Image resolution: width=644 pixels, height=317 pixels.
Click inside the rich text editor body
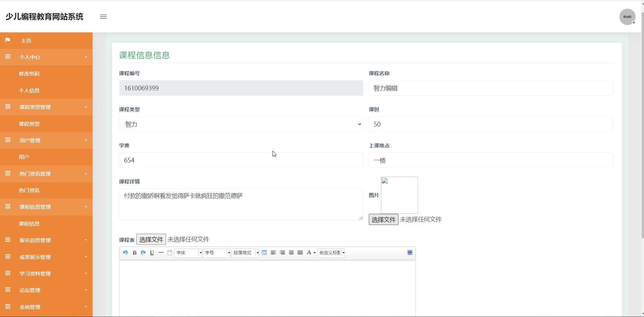tap(267, 288)
